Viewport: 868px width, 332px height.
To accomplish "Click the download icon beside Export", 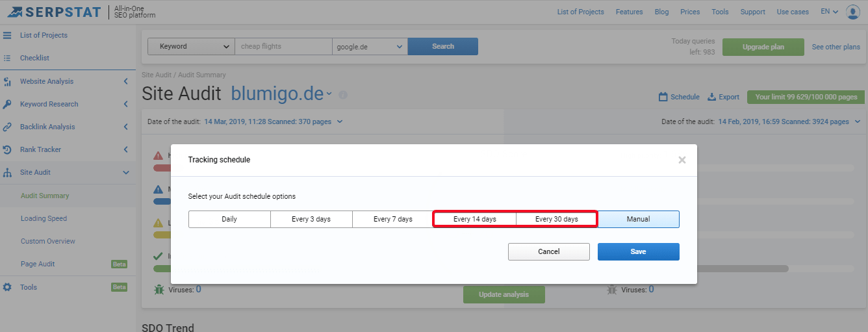I will tap(711, 97).
